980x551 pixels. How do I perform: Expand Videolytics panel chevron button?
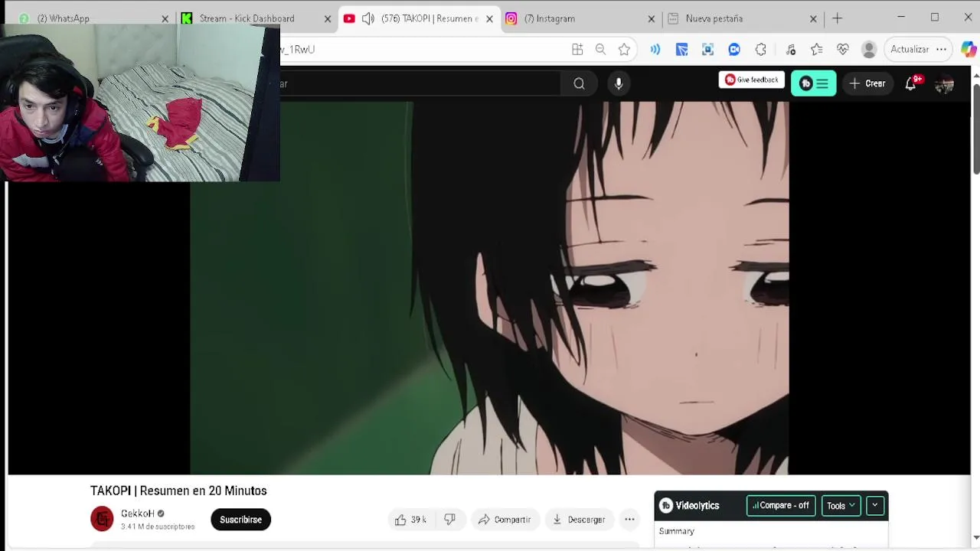tap(874, 505)
